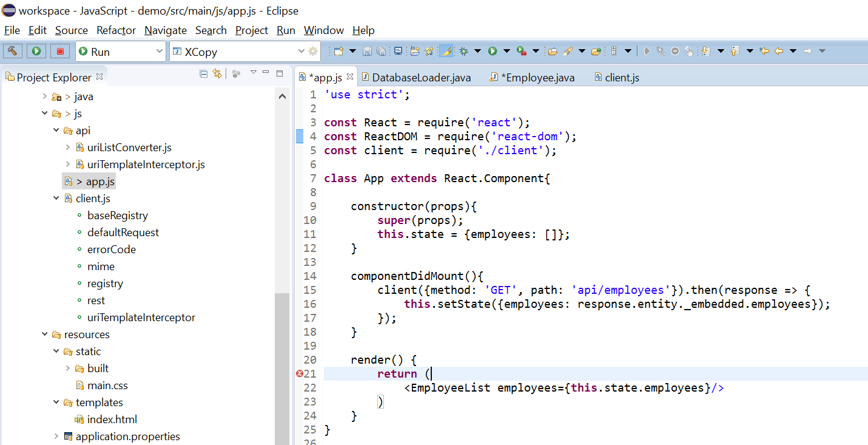Open the Refactor menu
868x445 pixels.
point(115,30)
